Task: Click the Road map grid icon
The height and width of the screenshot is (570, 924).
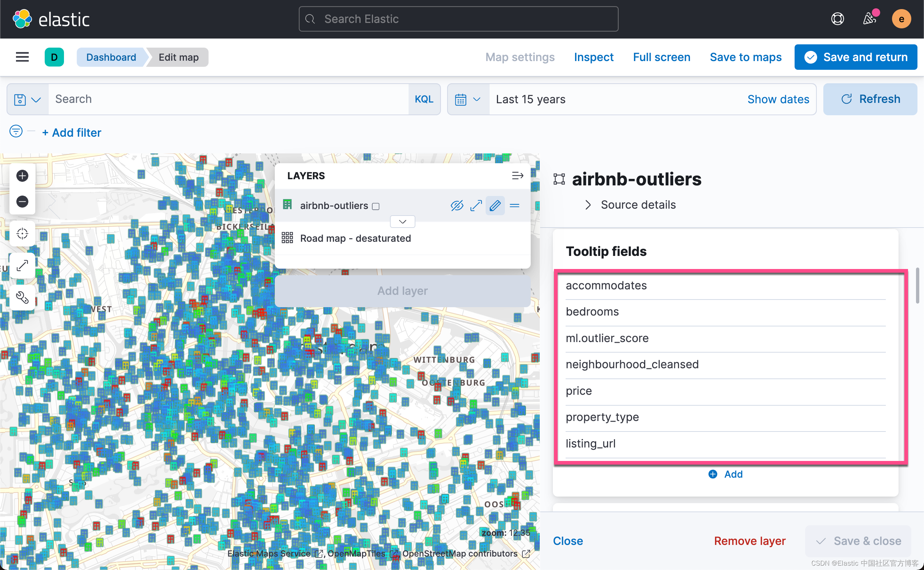Action: (287, 238)
